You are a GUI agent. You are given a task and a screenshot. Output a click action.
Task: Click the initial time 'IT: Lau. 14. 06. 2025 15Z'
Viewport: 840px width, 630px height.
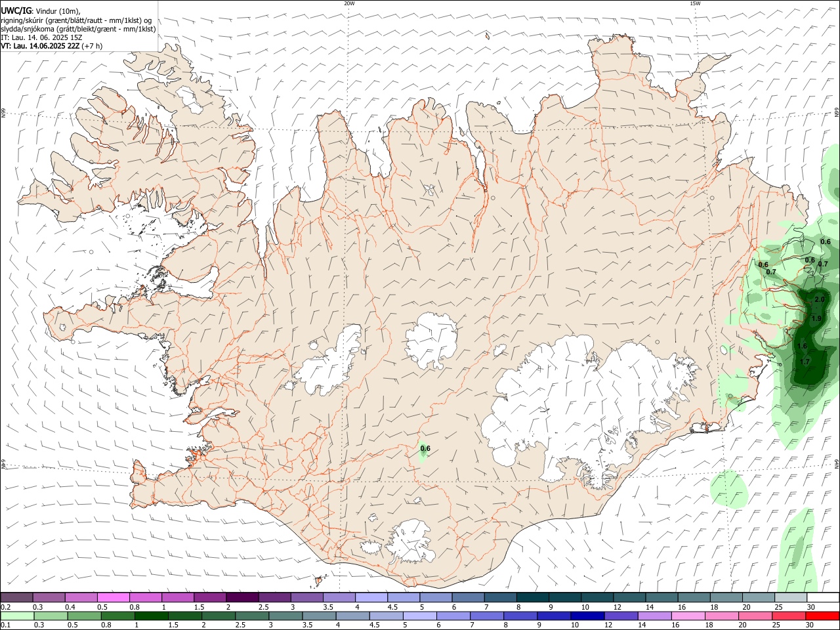pyautogui.click(x=41, y=37)
